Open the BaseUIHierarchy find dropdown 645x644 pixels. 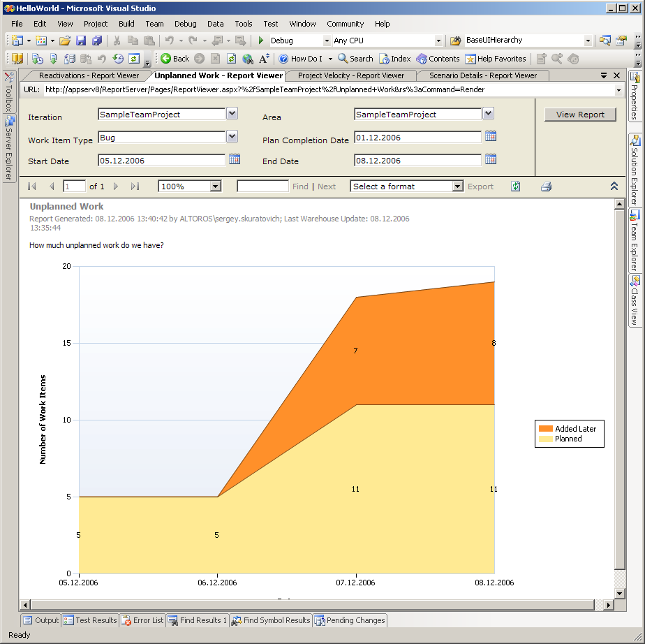click(x=588, y=41)
